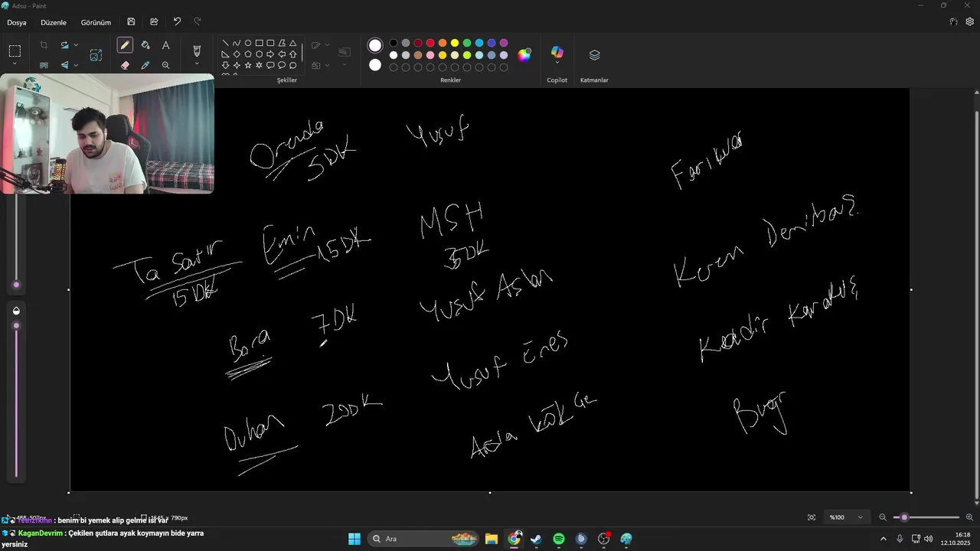Open the Copilot button

(x=557, y=52)
